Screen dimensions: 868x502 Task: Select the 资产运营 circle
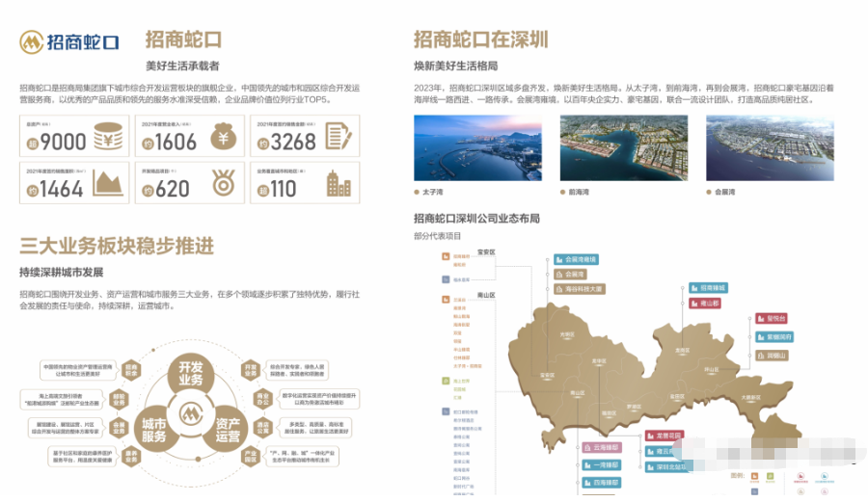click(x=229, y=431)
